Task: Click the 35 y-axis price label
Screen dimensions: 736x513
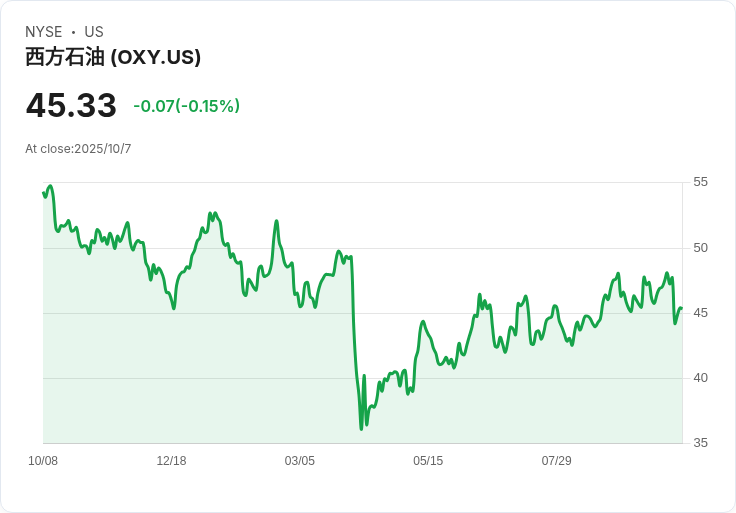Action: point(700,443)
